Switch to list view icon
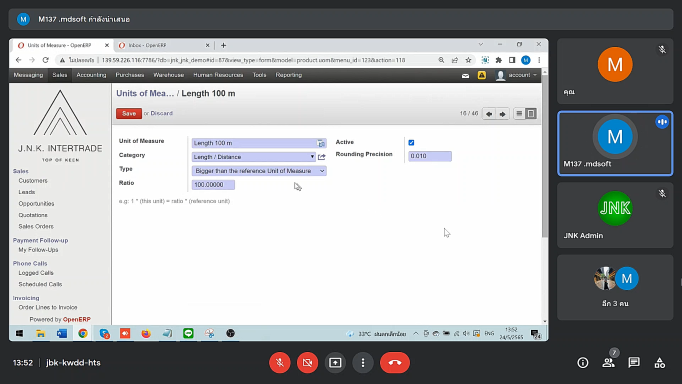The width and height of the screenshot is (682, 384). click(519, 114)
